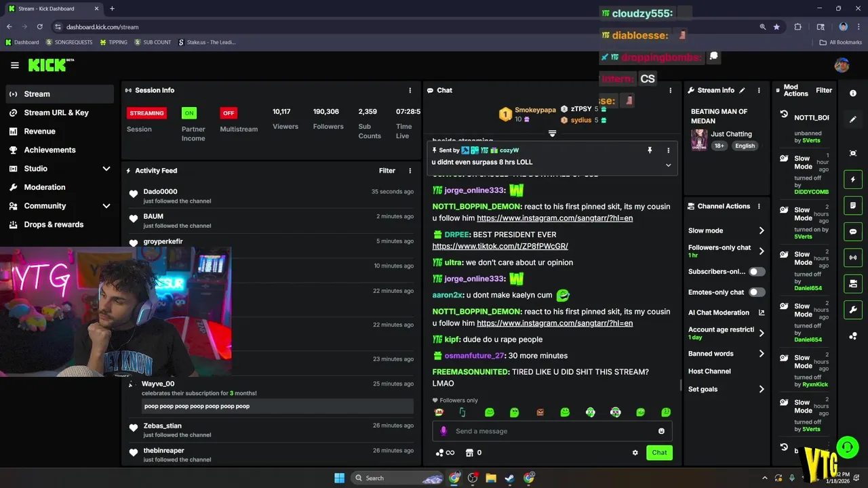868x488 pixels.
Task: Click the green support chat bubble
Action: tap(847, 447)
